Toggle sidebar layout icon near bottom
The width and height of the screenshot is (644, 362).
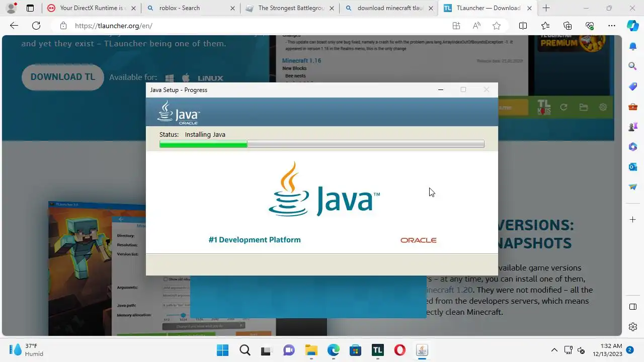pos(633,307)
